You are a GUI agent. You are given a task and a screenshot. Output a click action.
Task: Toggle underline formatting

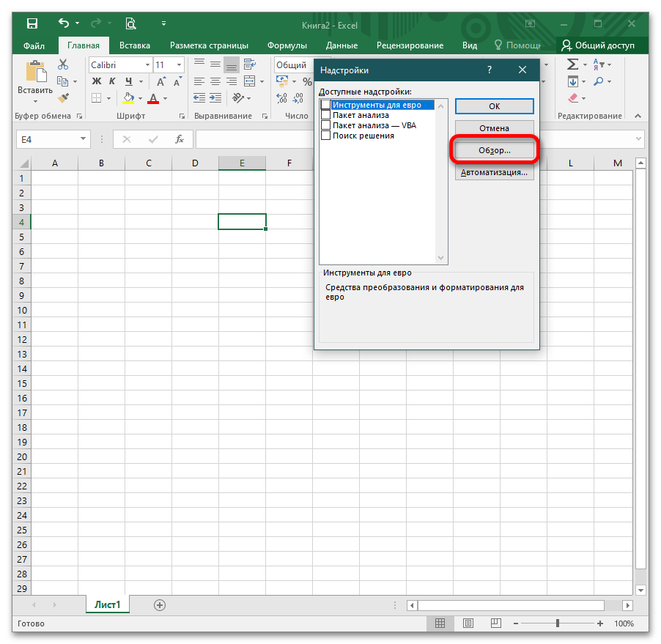[128, 81]
